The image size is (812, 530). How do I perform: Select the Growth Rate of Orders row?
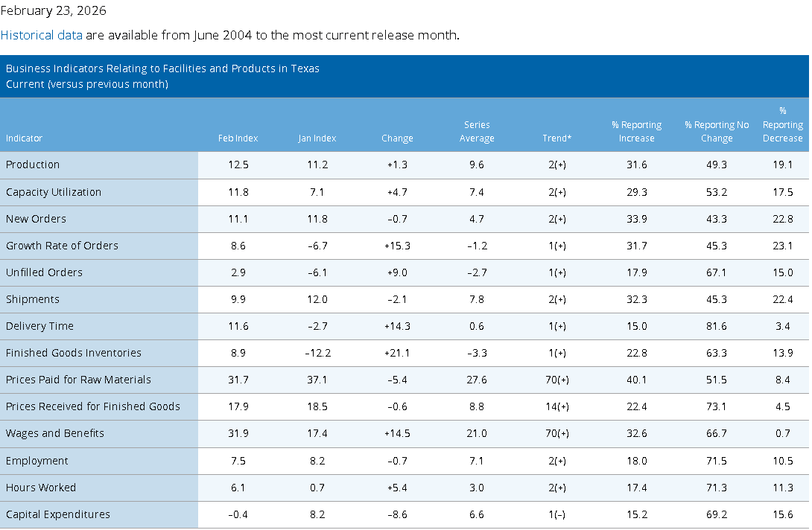(x=405, y=246)
